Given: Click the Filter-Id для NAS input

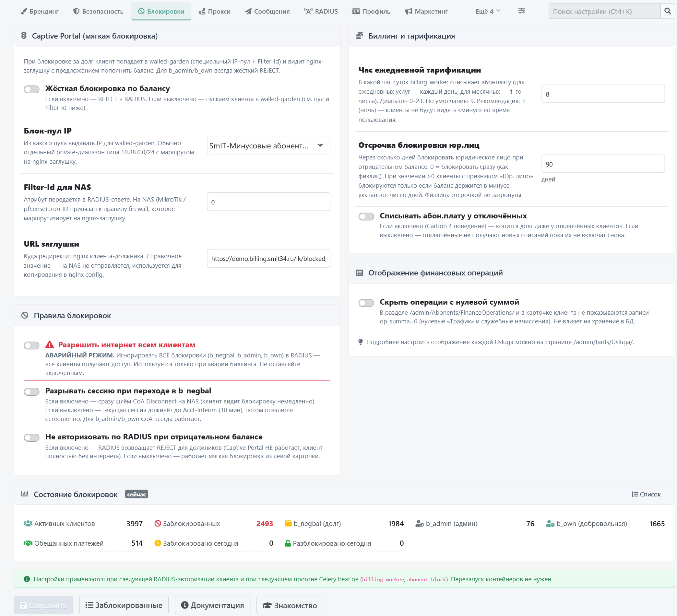Looking at the screenshot, I should pos(268,202).
